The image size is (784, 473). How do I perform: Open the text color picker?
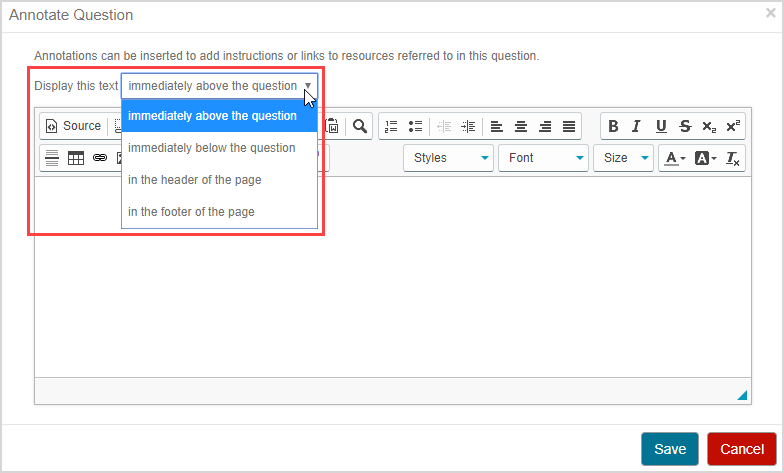point(674,158)
